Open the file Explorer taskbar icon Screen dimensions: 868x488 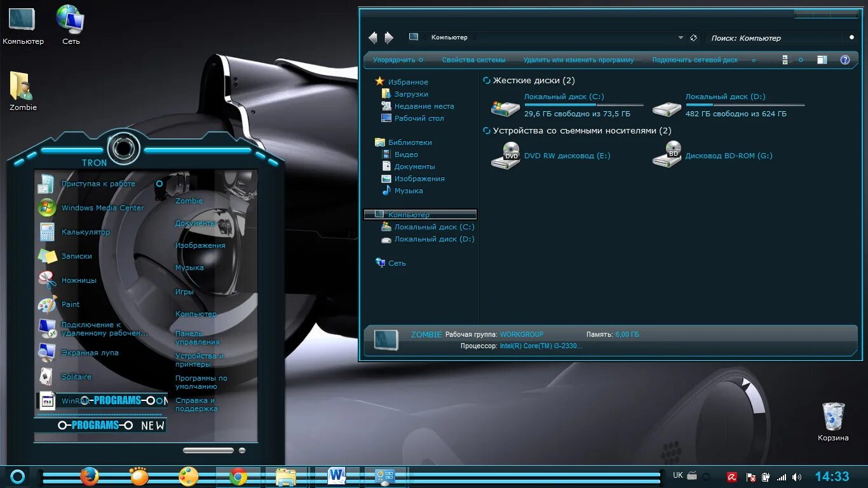286,477
